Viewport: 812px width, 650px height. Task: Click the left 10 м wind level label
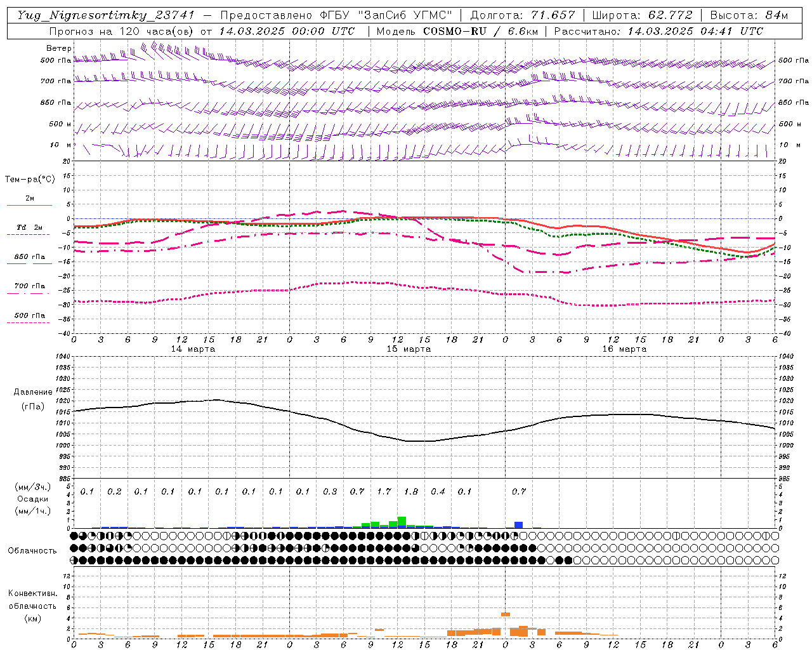(x=60, y=145)
